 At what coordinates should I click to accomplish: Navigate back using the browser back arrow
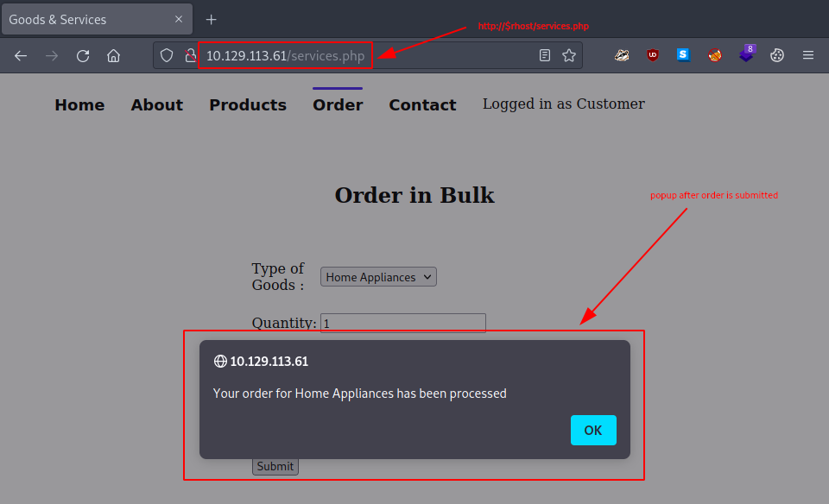(x=21, y=55)
